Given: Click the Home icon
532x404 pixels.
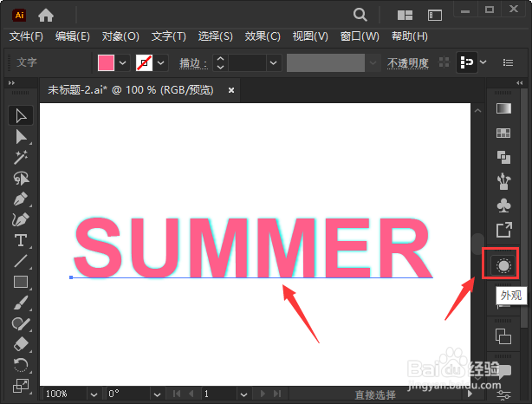Looking at the screenshot, I should tap(46, 16).
